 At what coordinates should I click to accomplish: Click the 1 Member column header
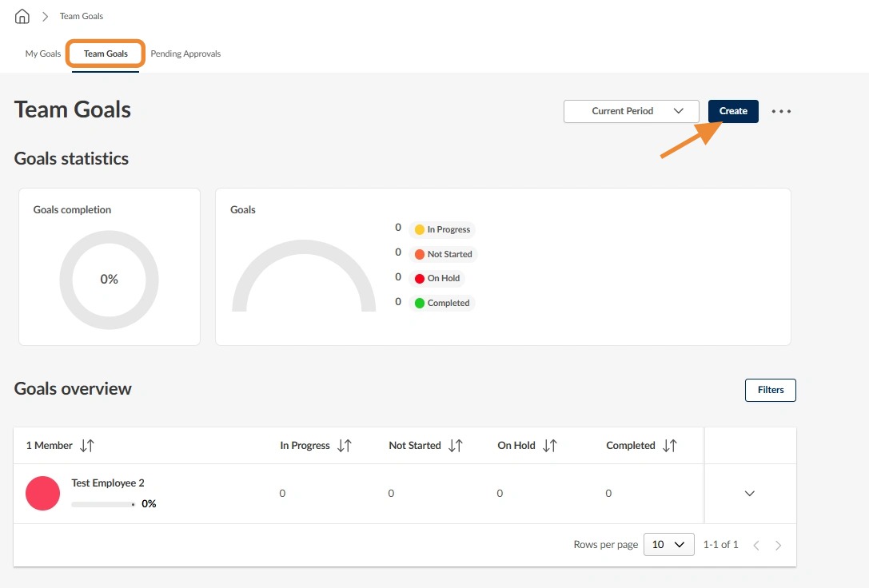point(50,446)
